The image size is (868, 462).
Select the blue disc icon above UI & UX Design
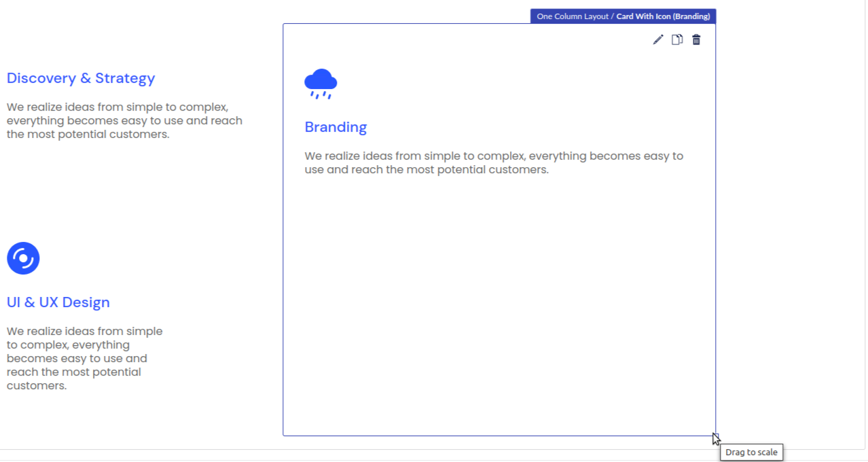click(23, 258)
